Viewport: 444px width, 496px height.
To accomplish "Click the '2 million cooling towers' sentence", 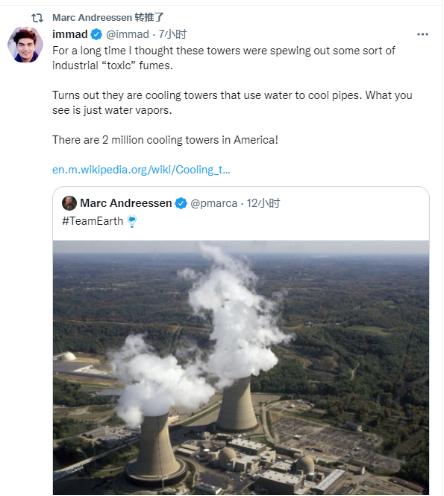I will click(x=165, y=140).
